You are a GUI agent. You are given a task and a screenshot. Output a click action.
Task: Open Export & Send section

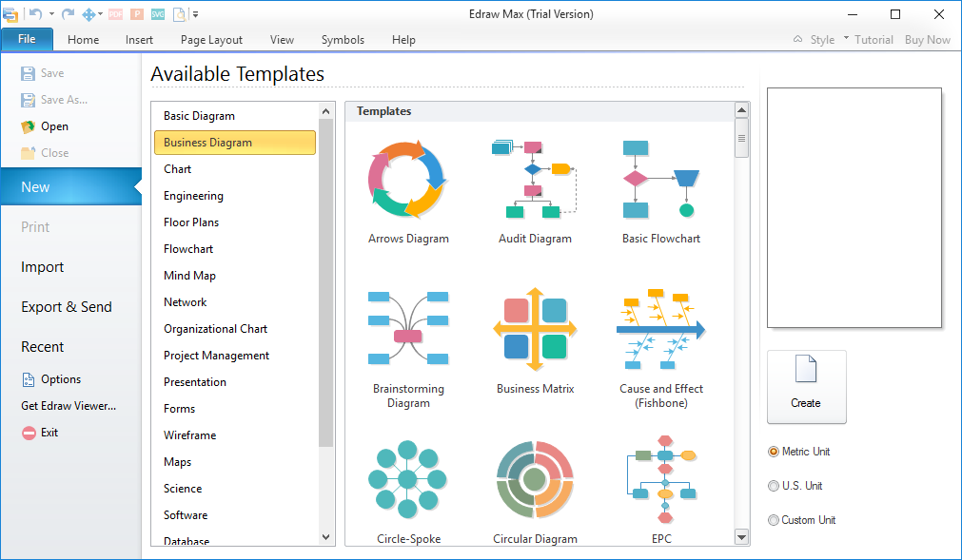67,307
